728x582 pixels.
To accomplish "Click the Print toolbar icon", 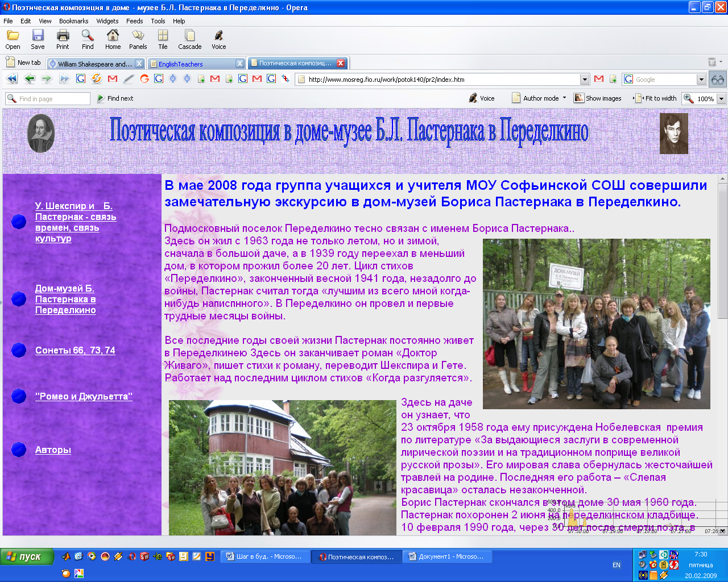I will tap(63, 39).
